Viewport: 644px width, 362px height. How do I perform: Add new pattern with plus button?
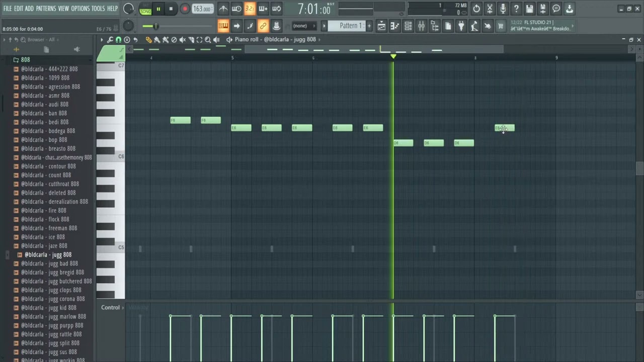tap(369, 26)
